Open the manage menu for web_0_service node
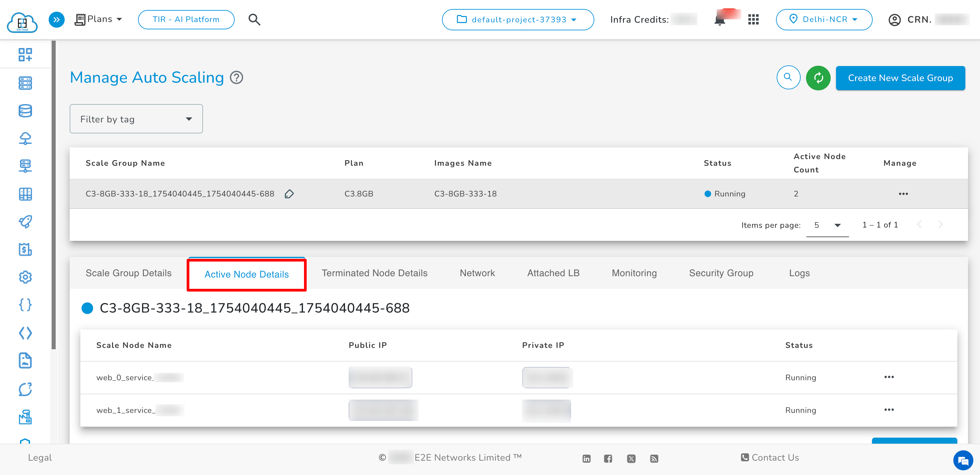The image size is (980, 475). pos(889,377)
